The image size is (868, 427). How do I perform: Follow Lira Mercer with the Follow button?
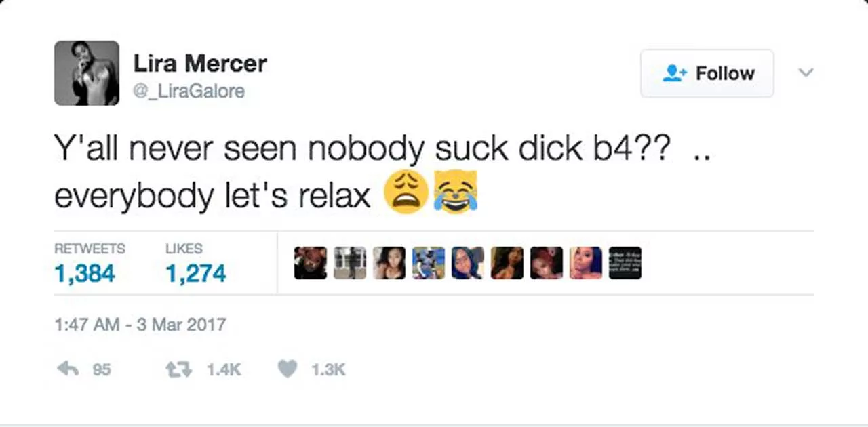pos(707,73)
